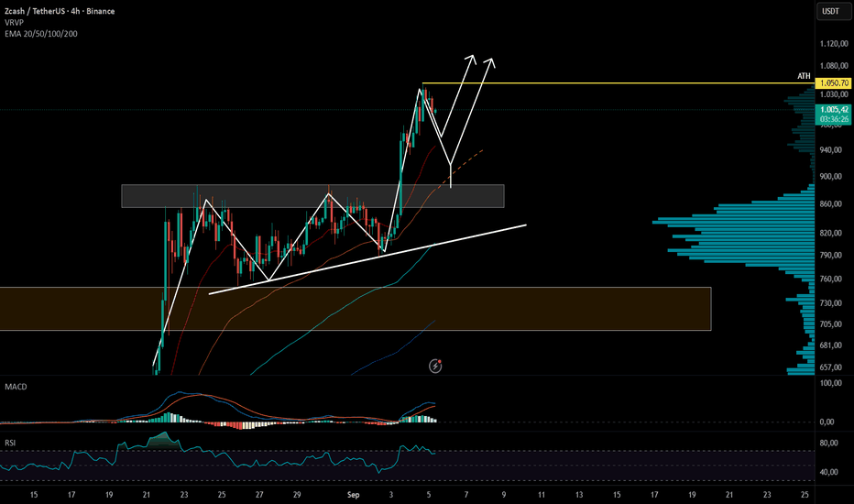The height and width of the screenshot is (504, 854).
Task: Select the yellow ATH price label 1.050,70
Action: [834, 82]
